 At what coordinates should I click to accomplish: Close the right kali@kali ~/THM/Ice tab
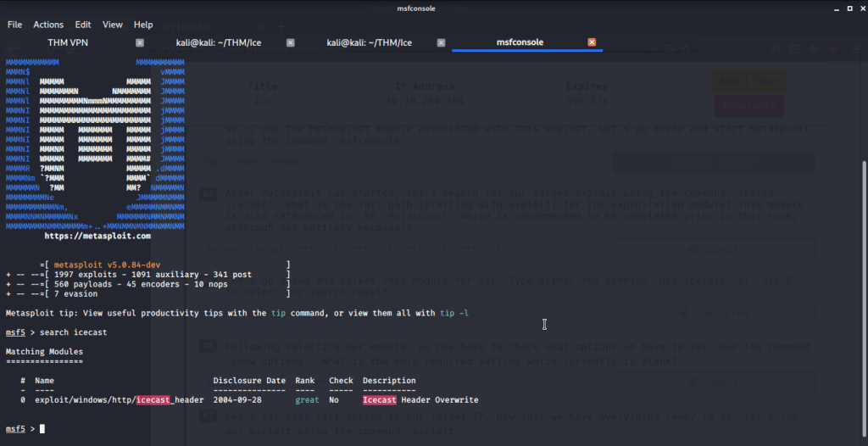[x=442, y=42]
